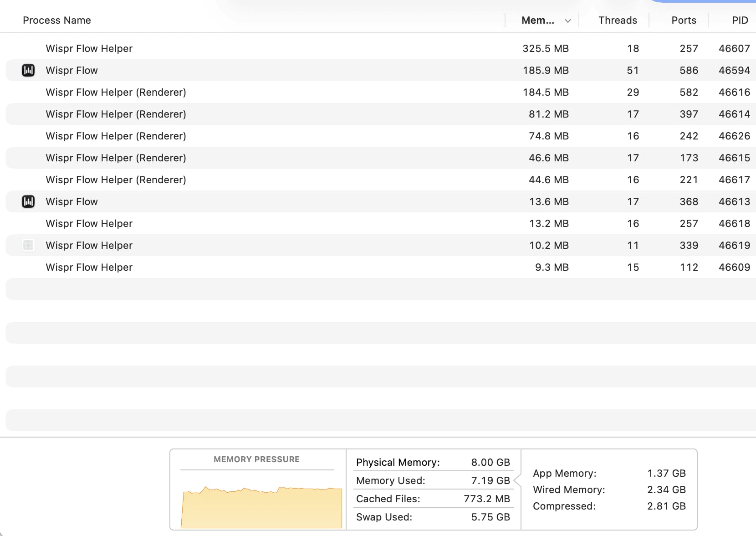
Task: Click PID value 46607
Action: (734, 48)
